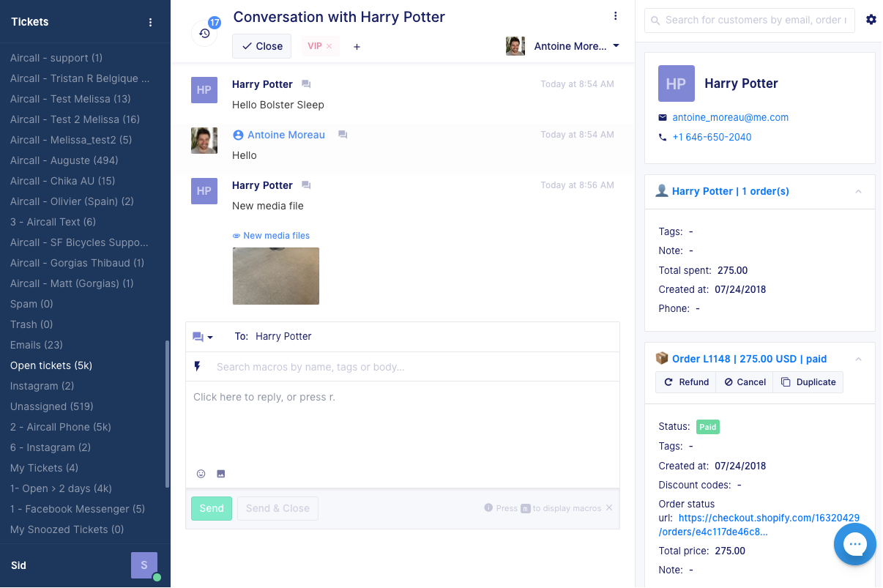Image resolution: width=883 pixels, height=588 pixels.
Task: Dismiss the macros hint message
Action: 609,507
